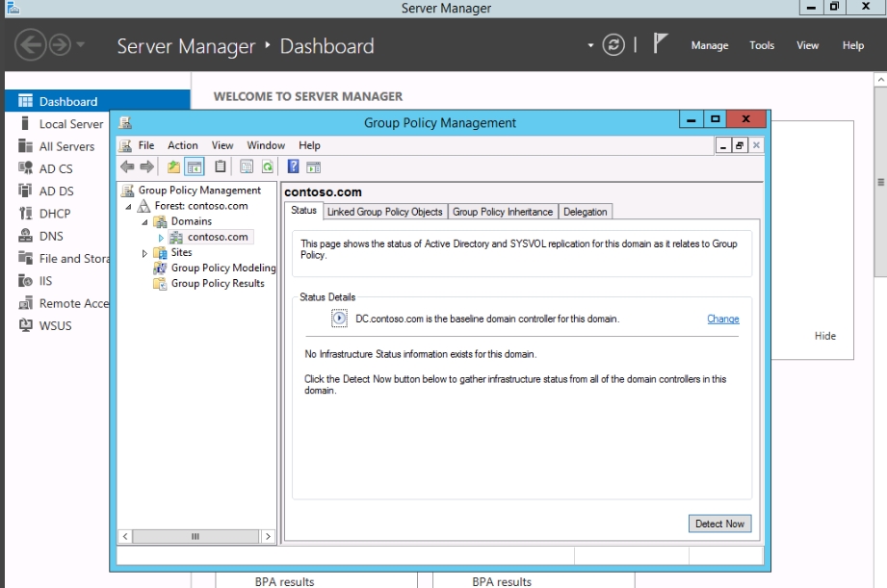Click the green Refresh icon in the toolbar
Viewport: 887px width, 588px height.
pyautogui.click(x=267, y=166)
